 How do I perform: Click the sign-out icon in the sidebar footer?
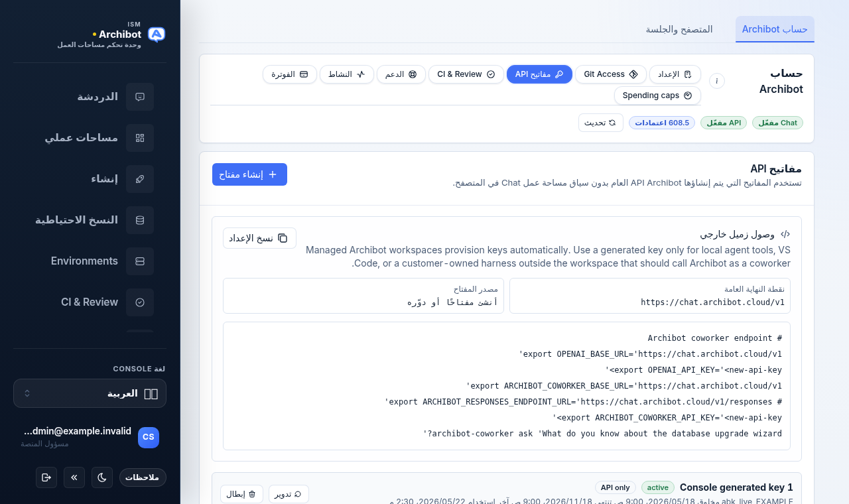tap(46, 477)
